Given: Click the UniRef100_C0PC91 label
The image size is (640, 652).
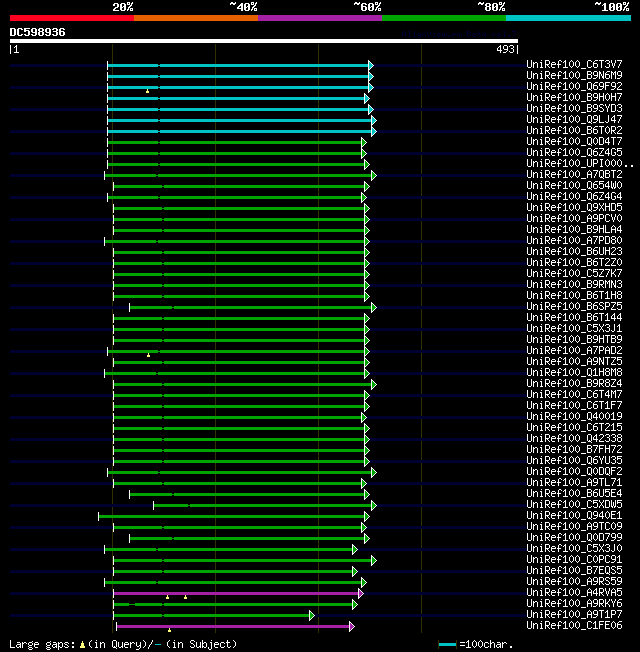Looking at the screenshot, I should pos(574,559).
